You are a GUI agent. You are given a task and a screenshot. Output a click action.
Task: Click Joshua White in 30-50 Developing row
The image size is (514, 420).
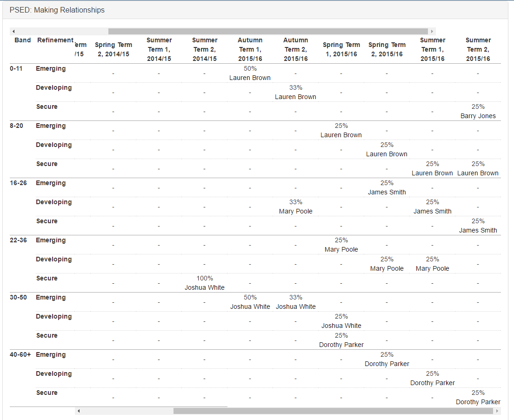[x=341, y=326]
